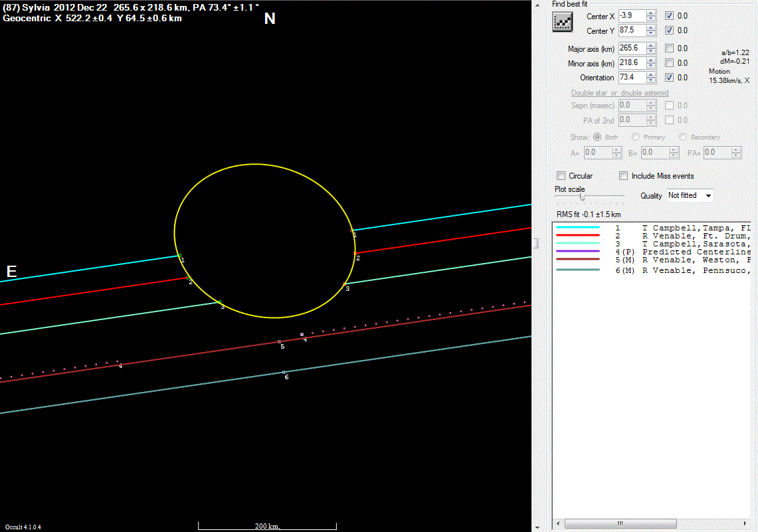Click the panel scroll up arrow
The width and height of the screenshot is (758, 532).
(x=537, y=5)
